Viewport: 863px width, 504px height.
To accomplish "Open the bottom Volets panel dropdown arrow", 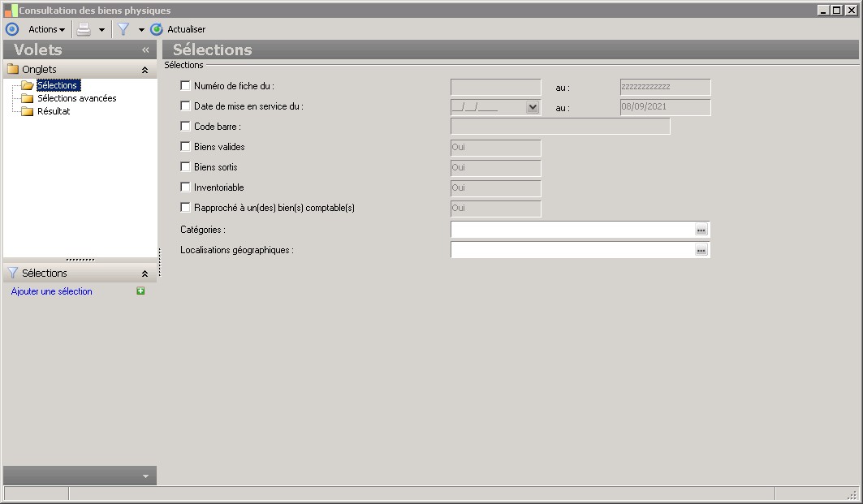I will (145, 476).
